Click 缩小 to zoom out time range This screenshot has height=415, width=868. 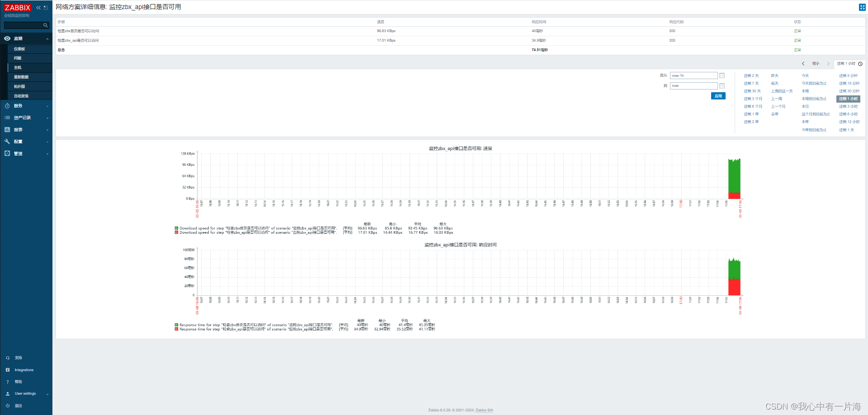[816, 64]
